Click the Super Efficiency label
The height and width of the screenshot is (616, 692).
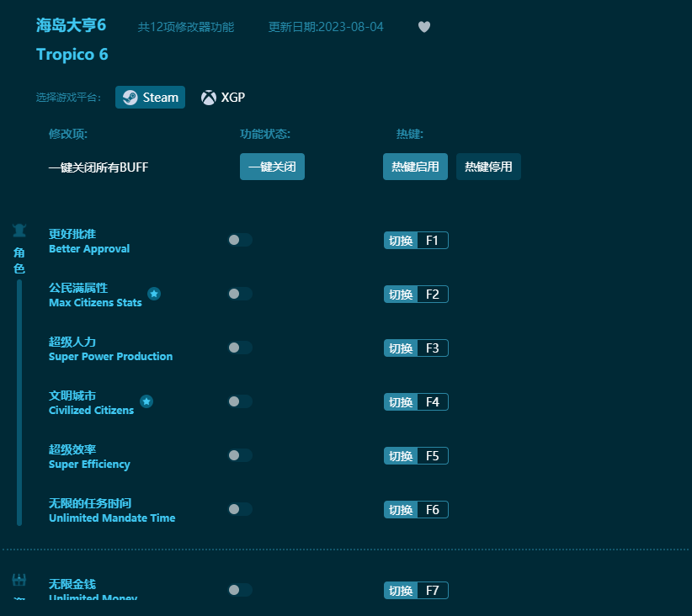click(89, 465)
